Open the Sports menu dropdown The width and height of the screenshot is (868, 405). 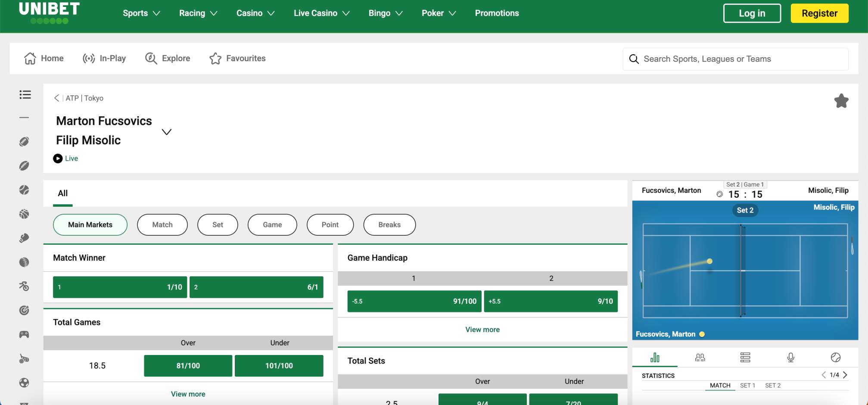(141, 13)
